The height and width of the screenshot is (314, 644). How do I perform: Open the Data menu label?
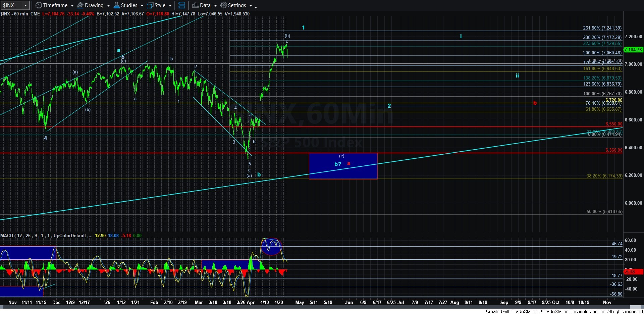coord(205,5)
